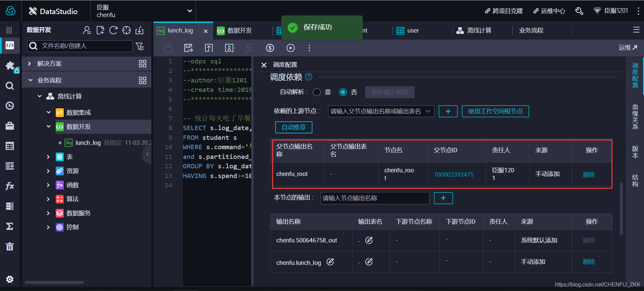Open the briefcase icon in left rail
The height and width of the screenshot is (291, 644).
[x=10, y=126]
